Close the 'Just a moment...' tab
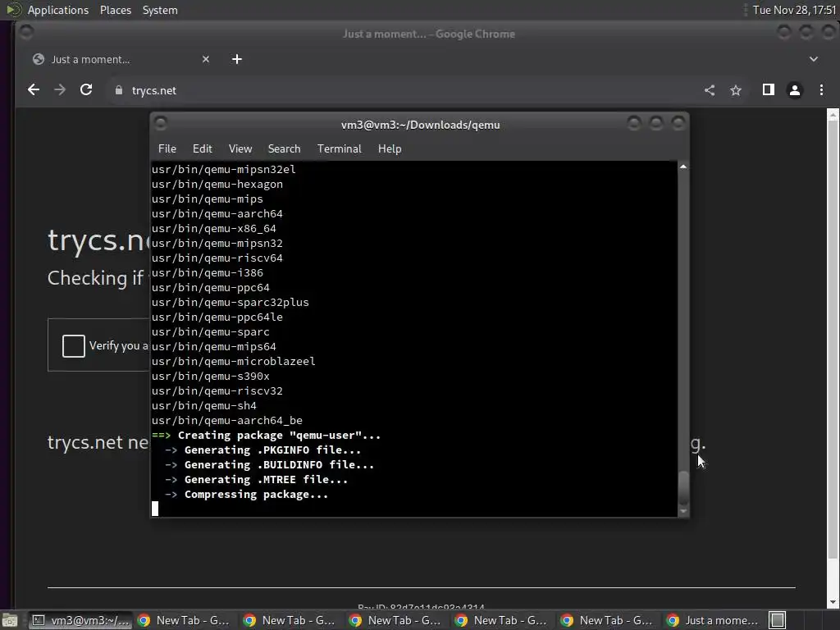 206,59
